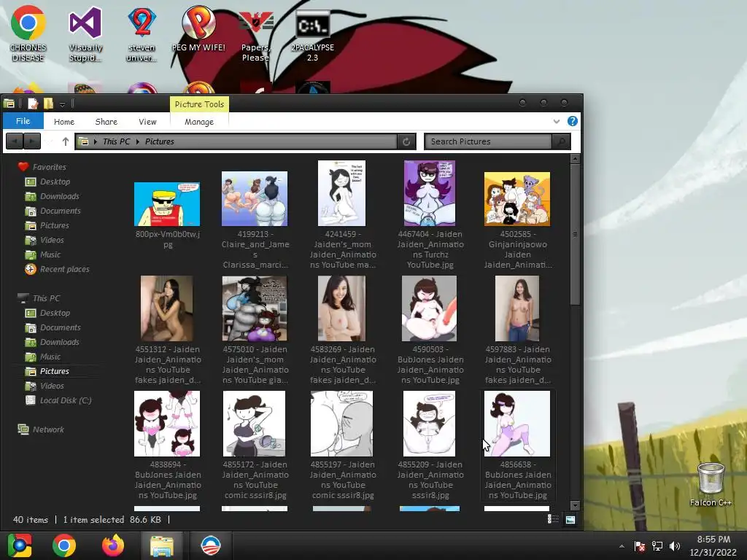Open the Manage tab under Picture Tools
The image size is (747, 560).
(x=199, y=122)
